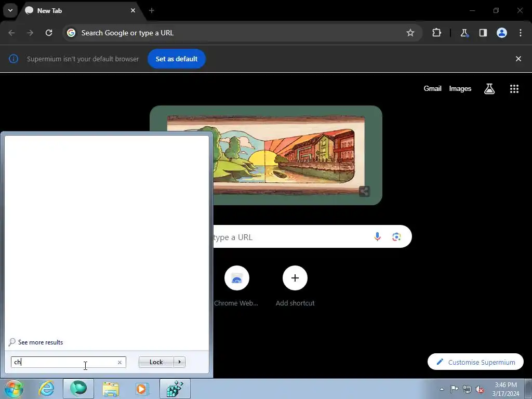Expand the arrow next to Lock
532x399 pixels.
[x=179, y=362]
